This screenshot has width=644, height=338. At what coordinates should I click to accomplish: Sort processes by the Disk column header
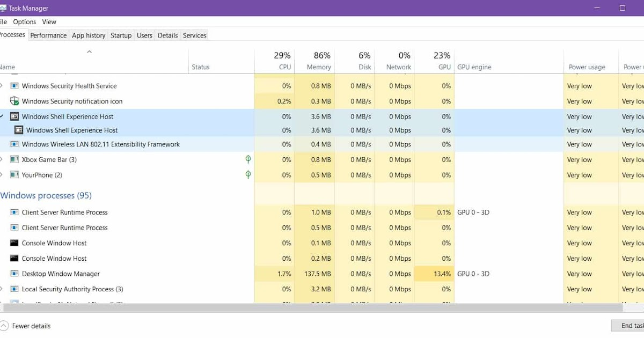354,61
